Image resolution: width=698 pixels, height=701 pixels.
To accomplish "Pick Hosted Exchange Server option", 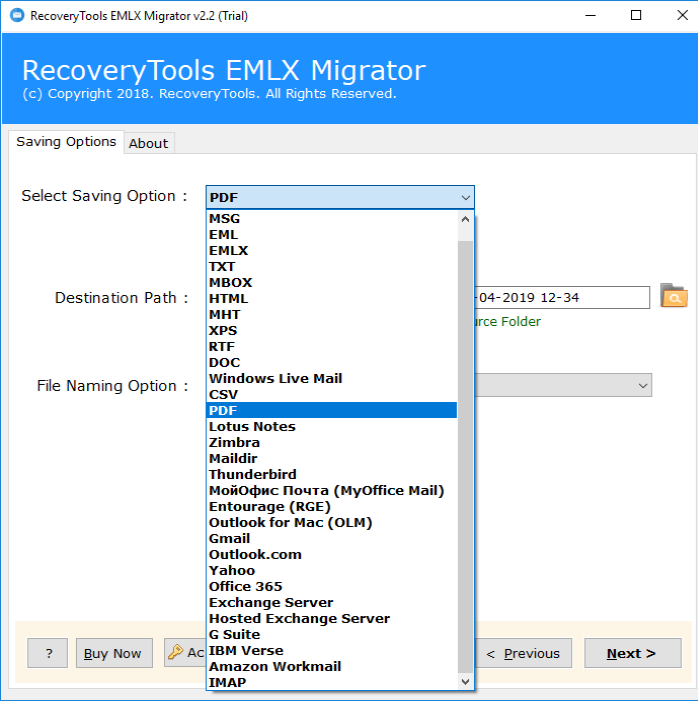I will pyautogui.click(x=331, y=618).
